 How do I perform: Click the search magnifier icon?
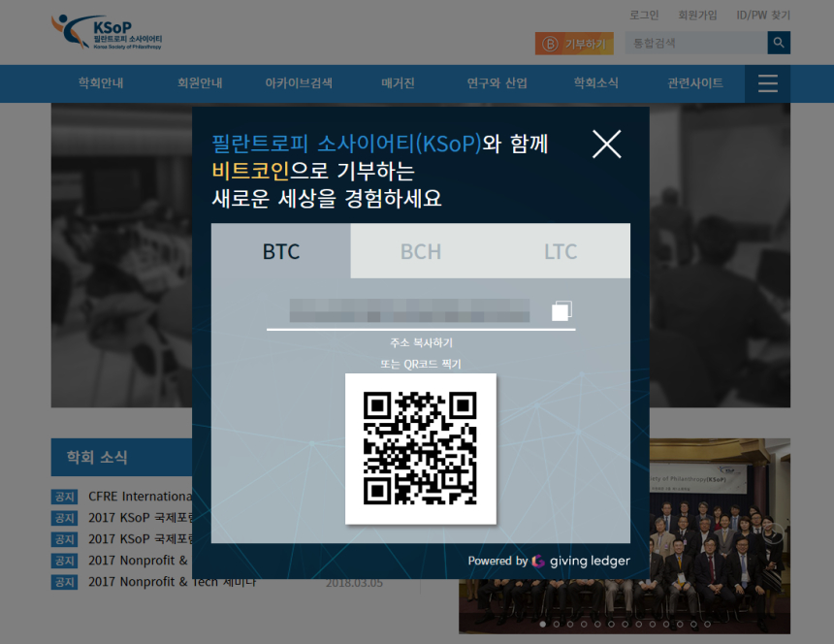pos(778,43)
